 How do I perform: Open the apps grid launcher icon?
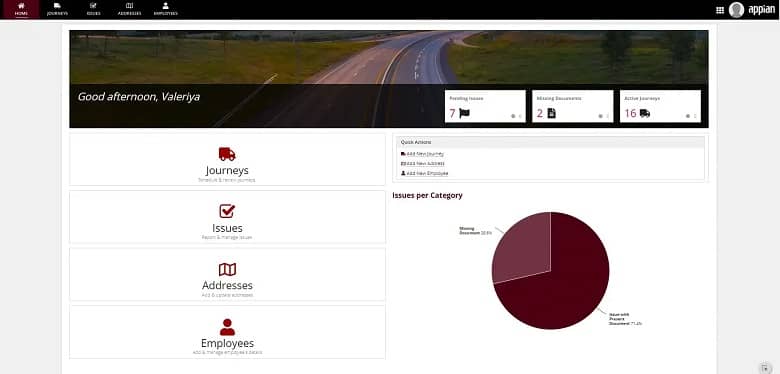tap(720, 10)
